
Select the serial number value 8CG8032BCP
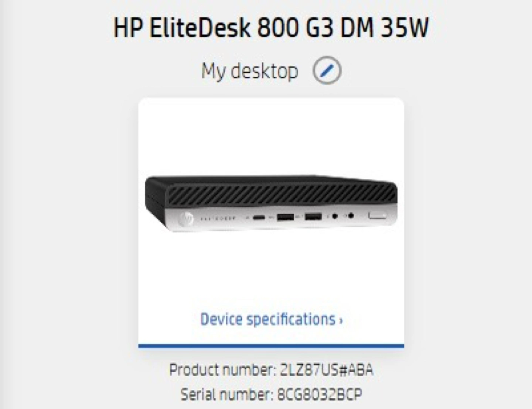(x=320, y=395)
